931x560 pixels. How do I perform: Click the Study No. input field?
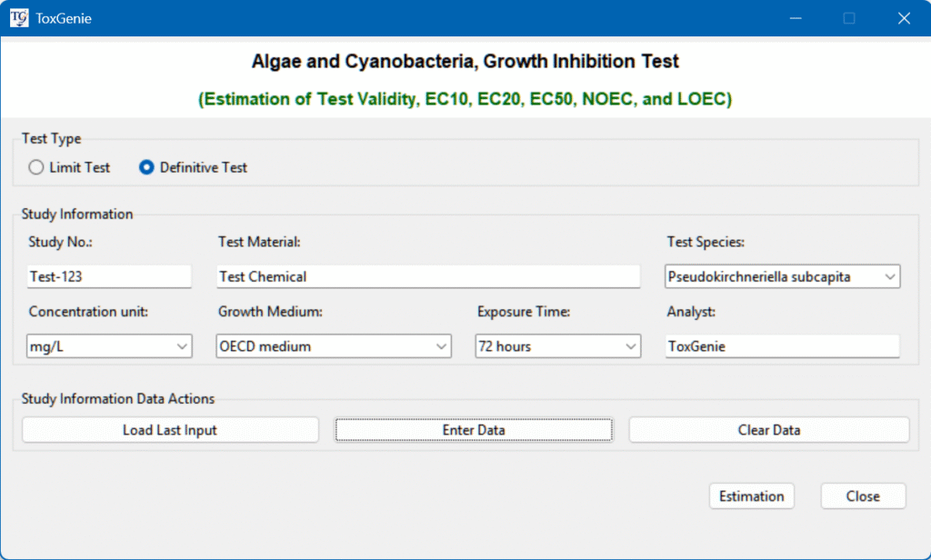[x=109, y=276]
